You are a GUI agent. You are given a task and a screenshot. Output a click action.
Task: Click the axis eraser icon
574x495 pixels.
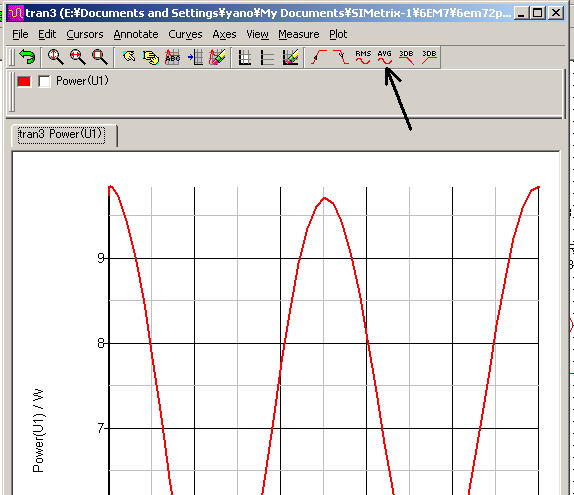(290, 57)
